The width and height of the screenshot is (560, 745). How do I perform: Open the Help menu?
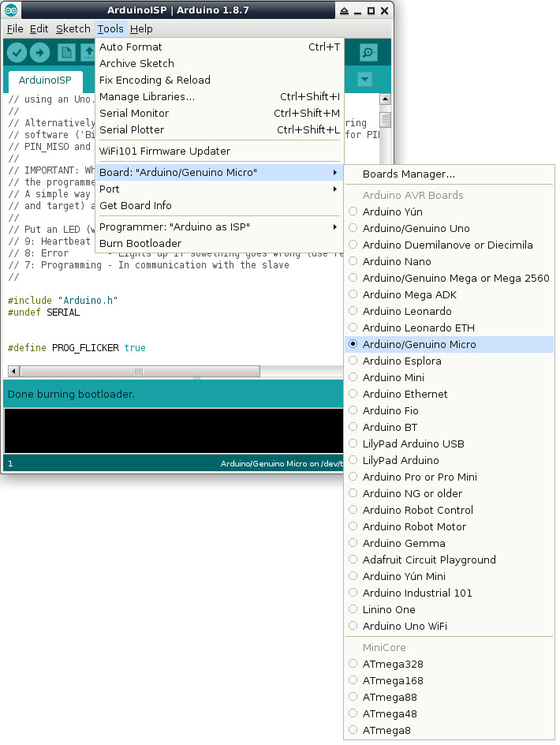(x=141, y=29)
